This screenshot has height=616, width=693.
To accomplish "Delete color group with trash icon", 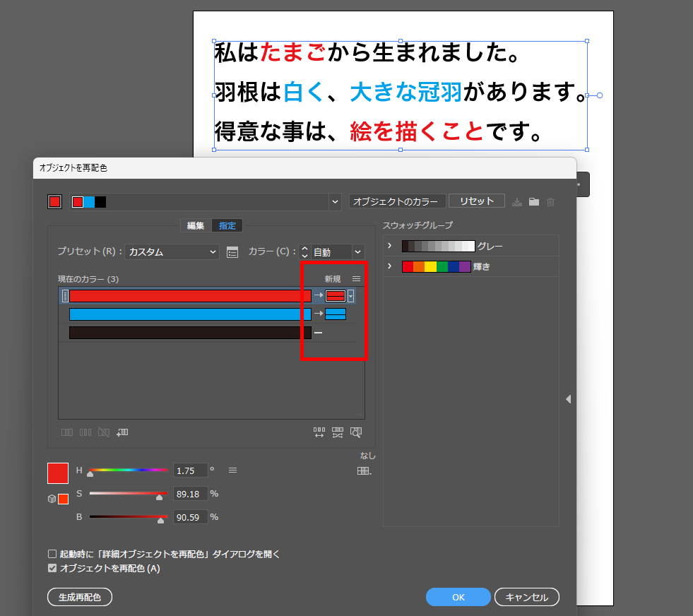I will point(550,201).
